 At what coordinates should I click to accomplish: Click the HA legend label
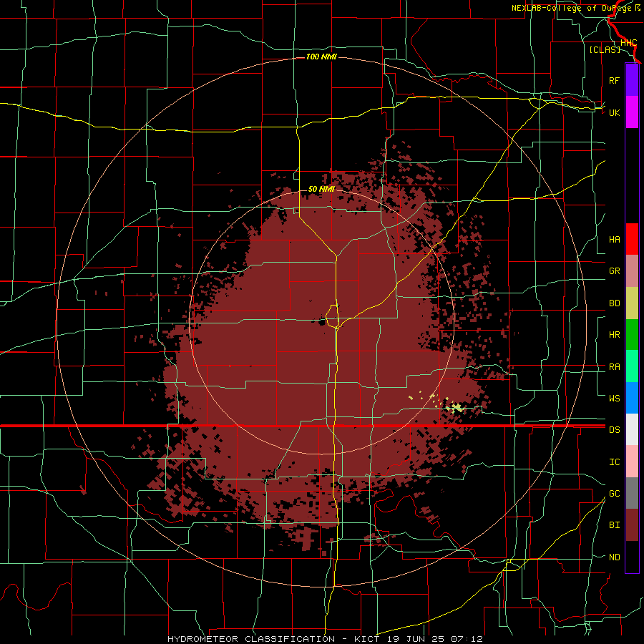coord(614,240)
